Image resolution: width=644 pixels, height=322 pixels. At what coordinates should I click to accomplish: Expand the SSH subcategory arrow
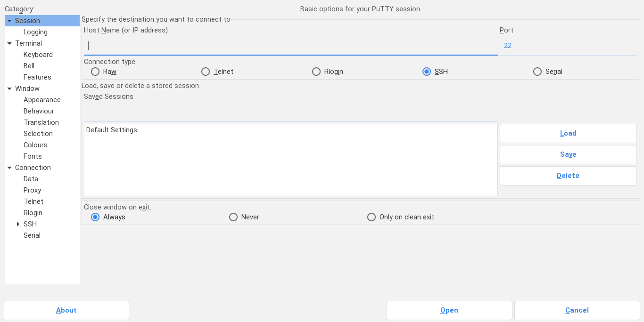coord(18,224)
